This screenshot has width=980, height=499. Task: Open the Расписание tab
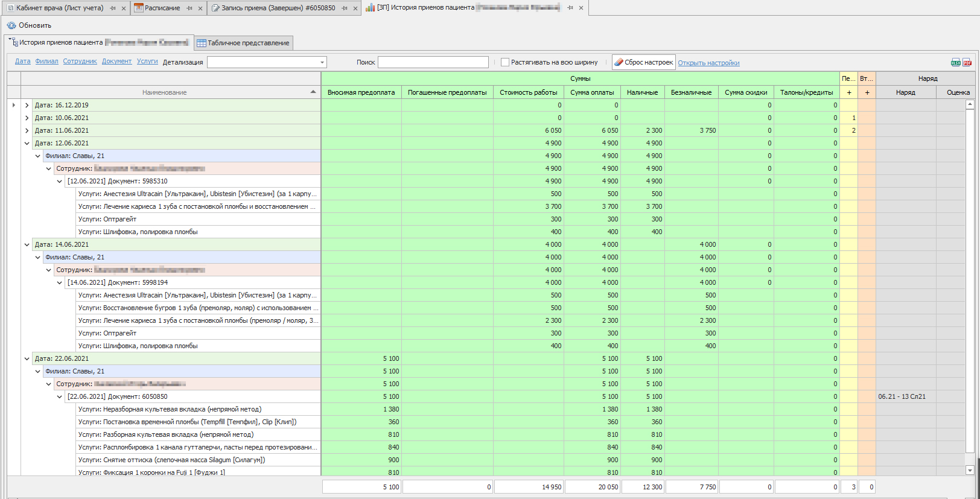[x=162, y=8]
